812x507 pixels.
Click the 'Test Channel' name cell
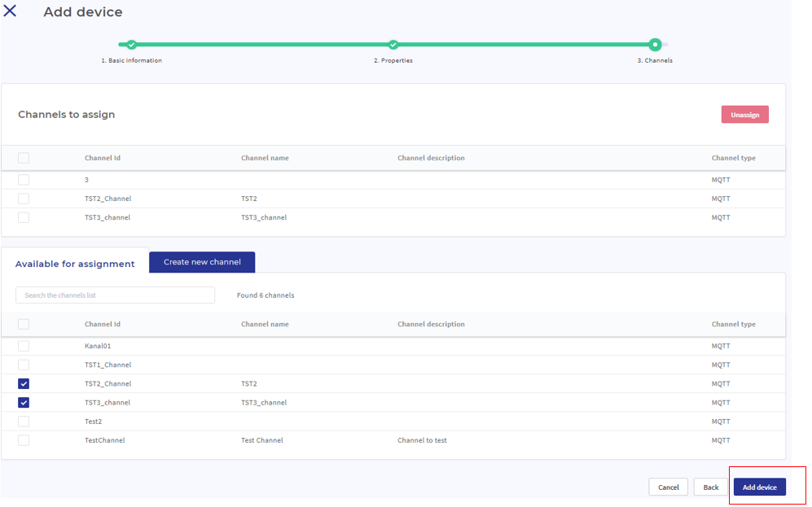[x=262, y=440]
